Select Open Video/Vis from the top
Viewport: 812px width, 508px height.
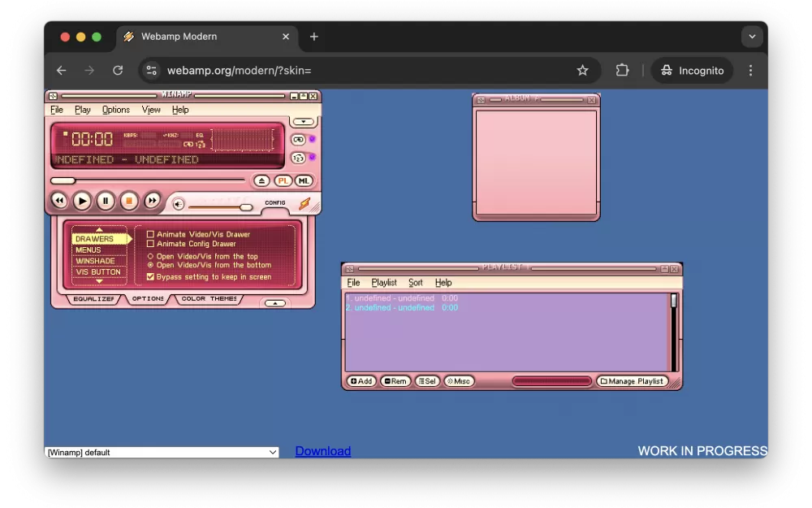coord(151,256)
